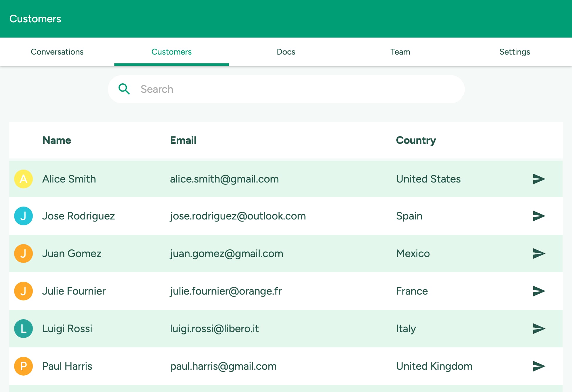Click the send arrow icon for Alice Smith
The image size is (572, 392).
[539, 179]
